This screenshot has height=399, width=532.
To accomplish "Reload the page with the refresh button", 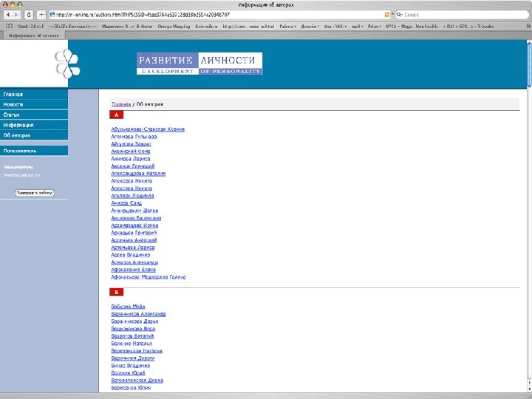I will [x=29, y=15].
